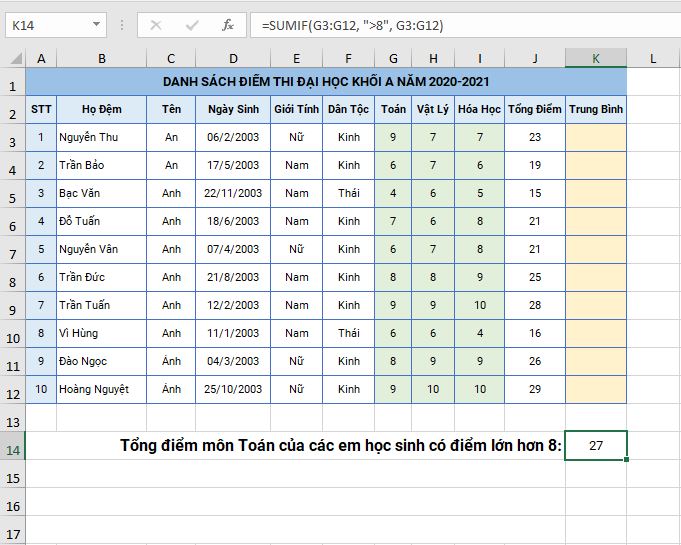The image size is (681, 545).
Task: Select cell containing Trần Tuấn
Action: [102, 305]
